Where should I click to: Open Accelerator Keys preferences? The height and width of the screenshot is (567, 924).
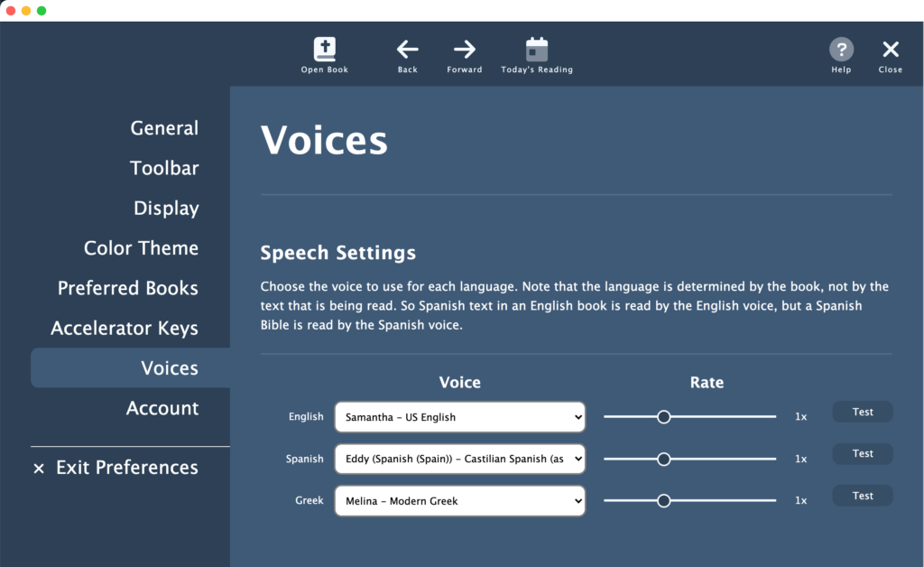tap(125, 329)
